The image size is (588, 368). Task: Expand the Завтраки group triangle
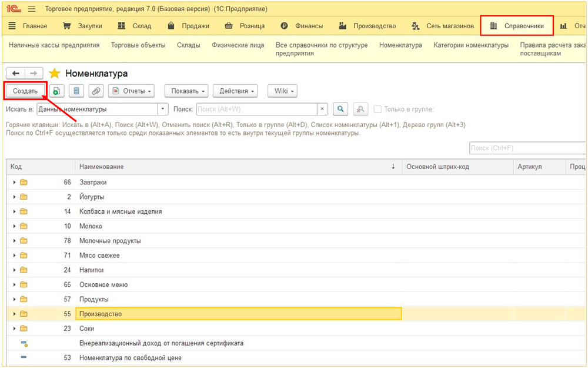[x=15, y=183]
